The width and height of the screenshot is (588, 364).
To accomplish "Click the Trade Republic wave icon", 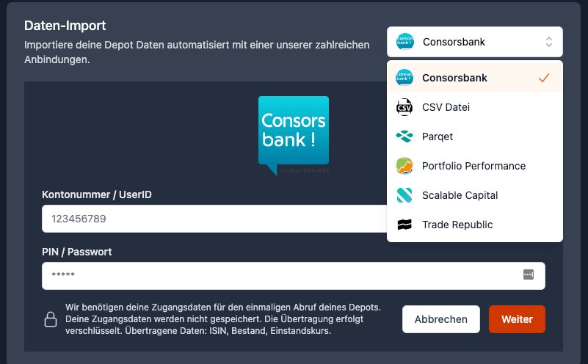I will click(404, 225).
